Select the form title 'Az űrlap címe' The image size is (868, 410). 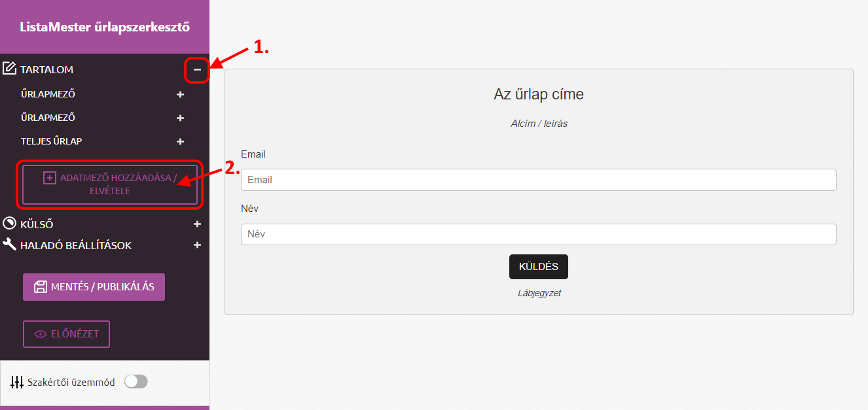[539, 94]
